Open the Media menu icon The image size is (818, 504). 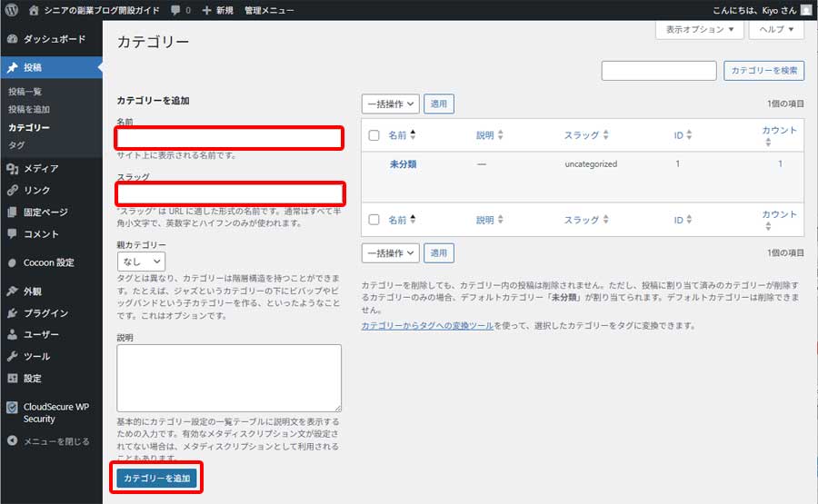12,168
